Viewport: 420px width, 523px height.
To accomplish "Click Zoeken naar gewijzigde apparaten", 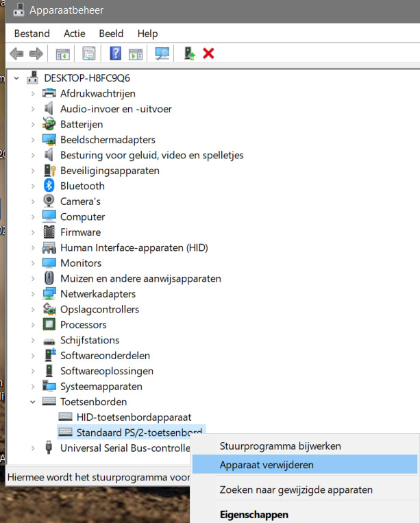I will [296, 489].
